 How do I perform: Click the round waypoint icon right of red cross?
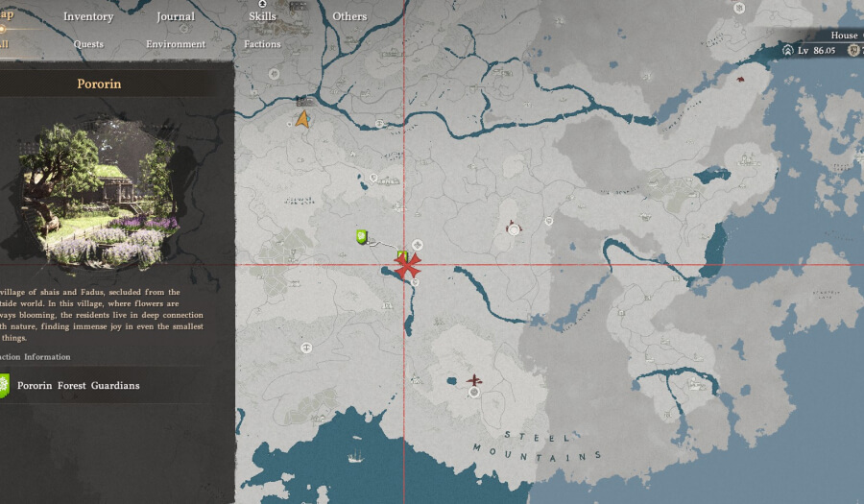click(418, 246)
